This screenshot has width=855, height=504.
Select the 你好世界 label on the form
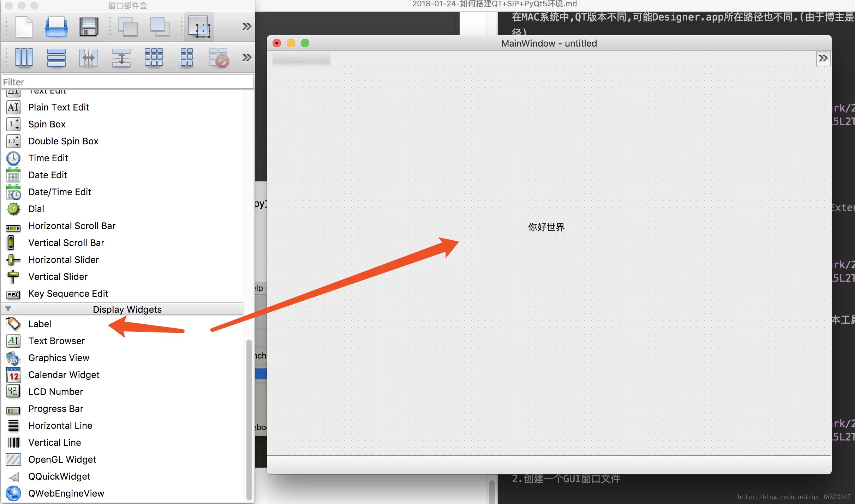(x=546, y=227)
